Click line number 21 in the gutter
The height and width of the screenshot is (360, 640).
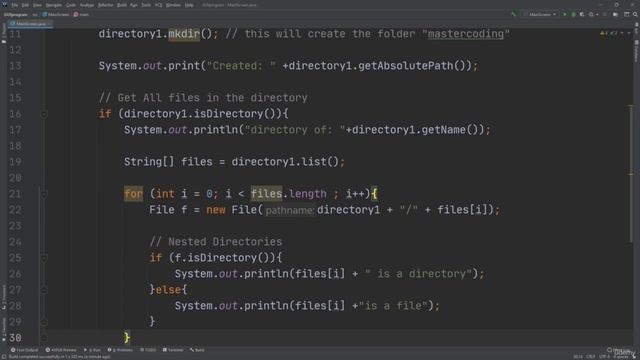[x=15, y=194]
